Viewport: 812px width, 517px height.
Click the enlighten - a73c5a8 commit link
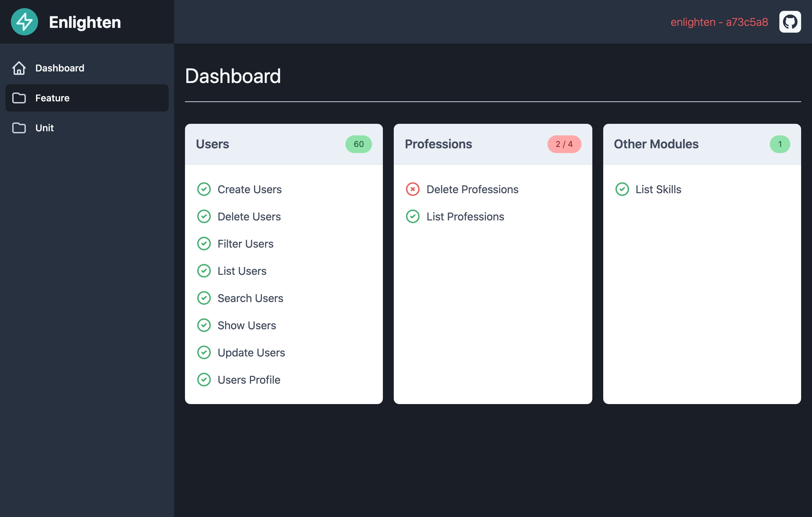(x=719, y=22)
